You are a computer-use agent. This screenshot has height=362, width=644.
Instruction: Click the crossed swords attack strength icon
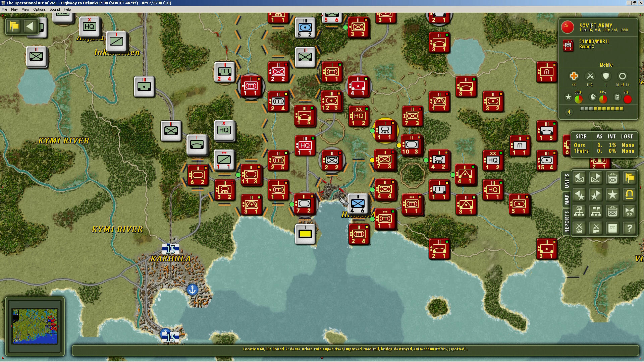click(x=590, y=76)
